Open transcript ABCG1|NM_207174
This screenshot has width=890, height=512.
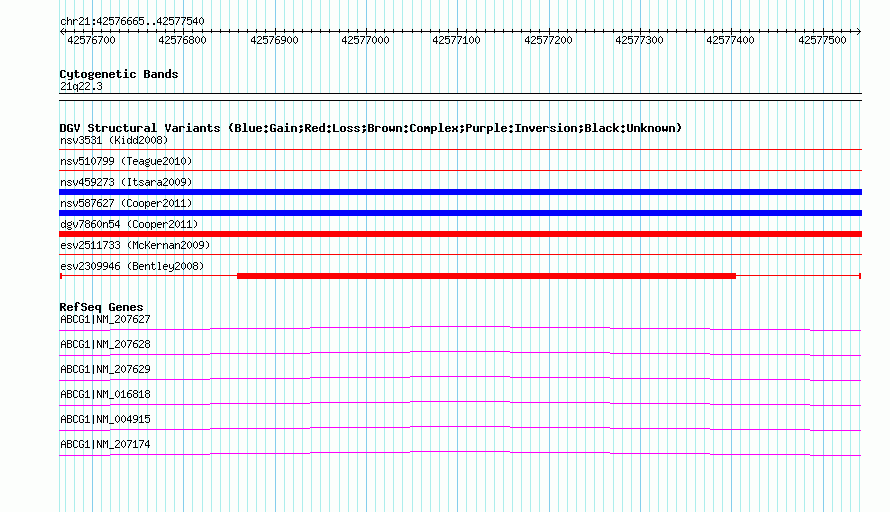click(x=105, y=444)
